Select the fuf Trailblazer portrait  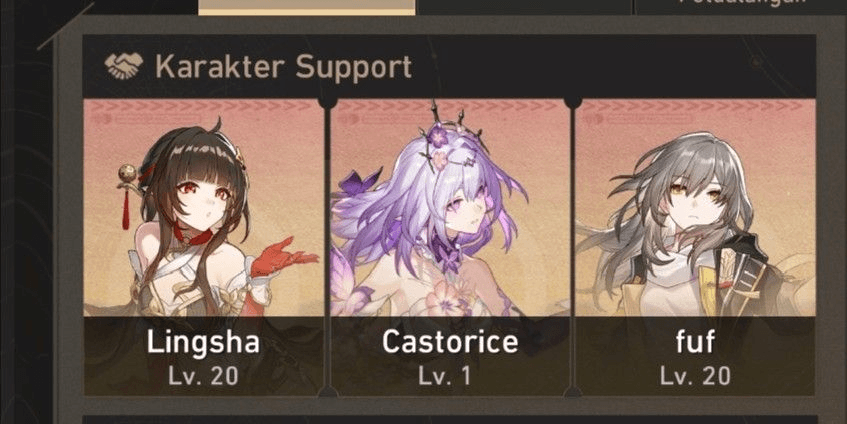point(695,208)
